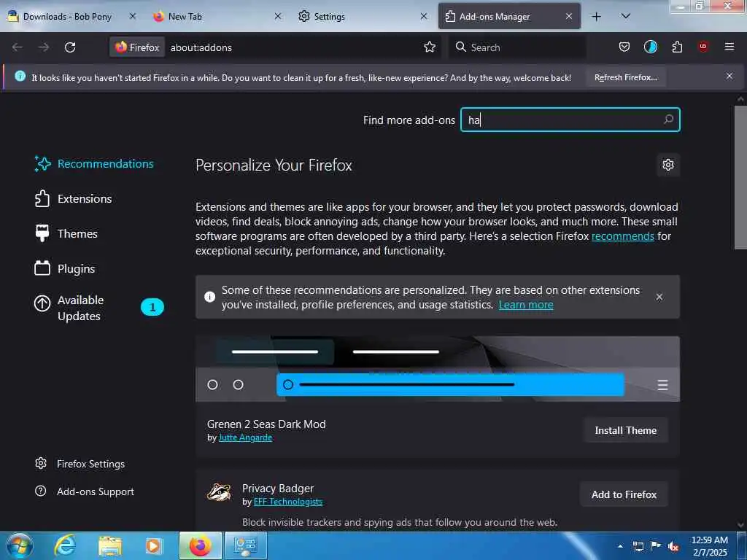
Task: Click the browser back arrow
Action: point(18,47)
